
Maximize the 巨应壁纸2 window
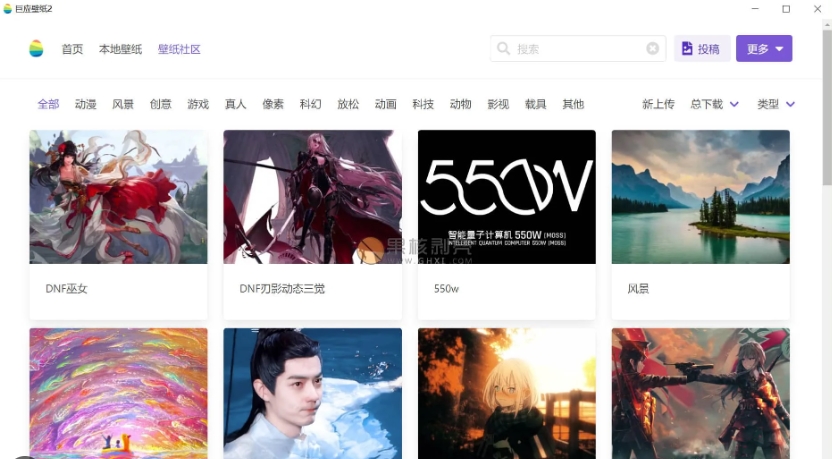786,9
